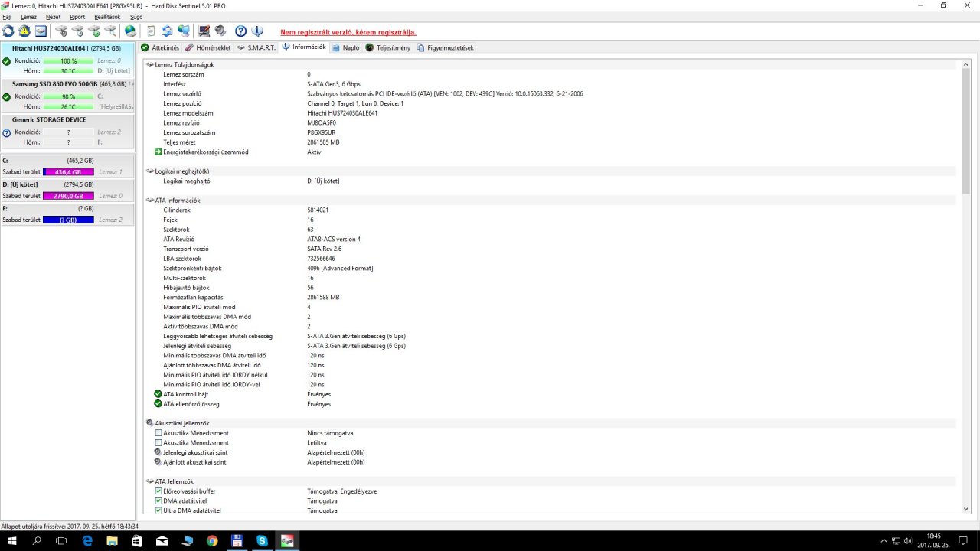Screen dimensions: 980x551
Task: Click the first gray disk test toolbar icon
Action: 61,31
